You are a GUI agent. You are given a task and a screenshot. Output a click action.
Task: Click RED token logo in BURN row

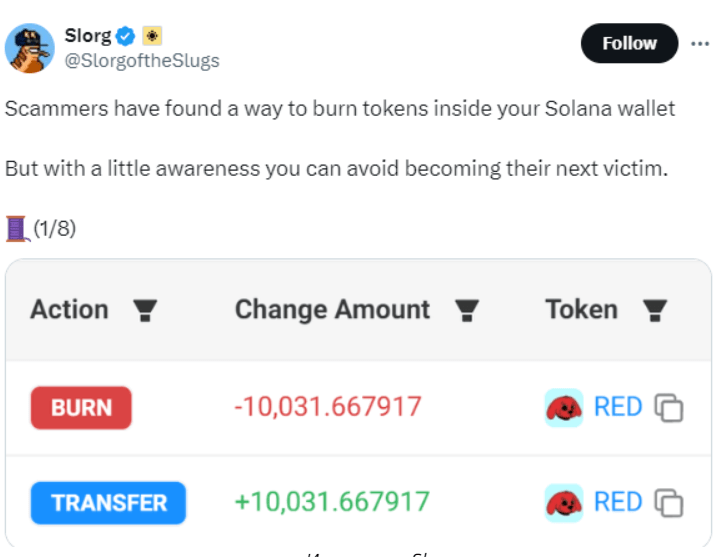[564, 408]
